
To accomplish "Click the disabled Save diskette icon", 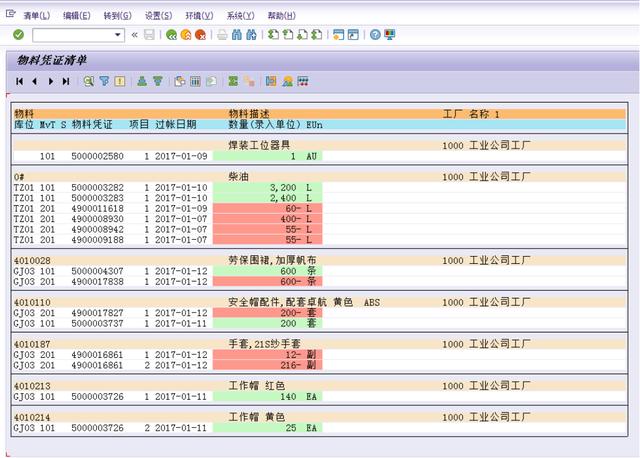I will tap(149, 35).
